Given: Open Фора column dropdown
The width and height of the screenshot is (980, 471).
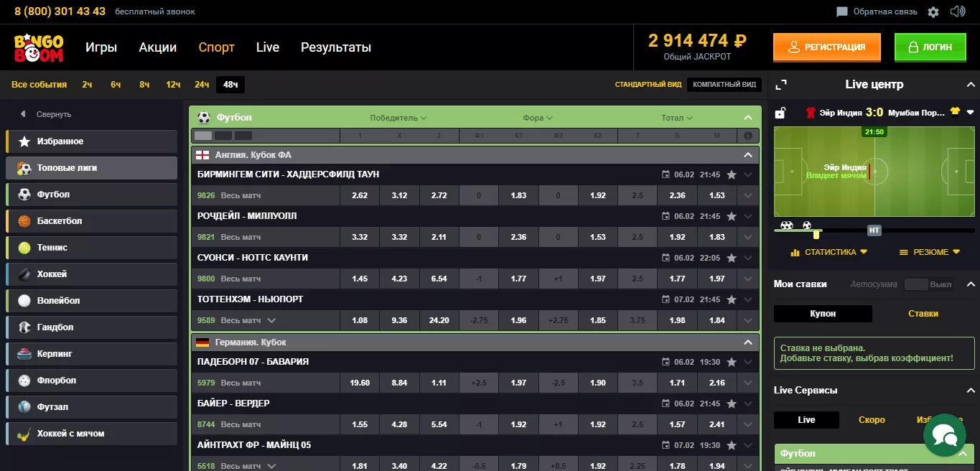Looking at the screenshot, I should [538, 118].
